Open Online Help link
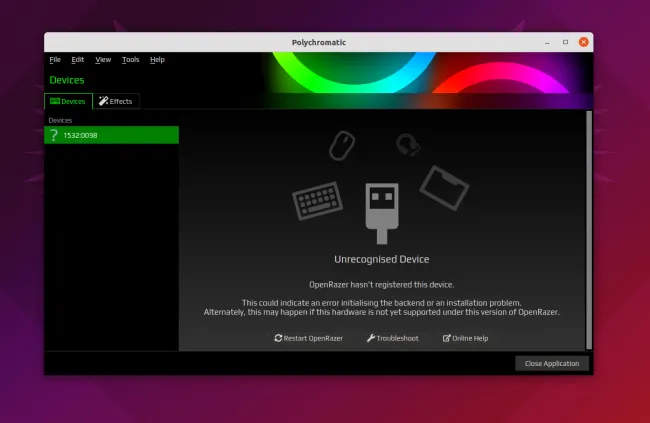Image resolution: width=650 pixels, height=423 pixels. click(x=465, y=338)
